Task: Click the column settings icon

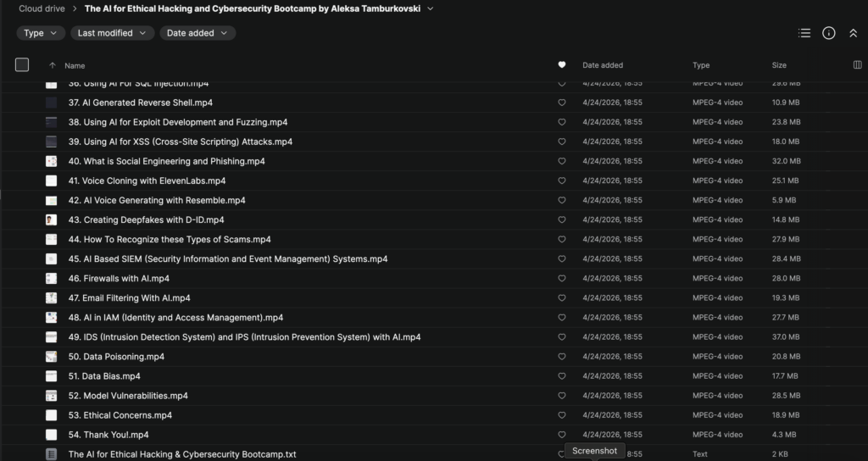Action: (x=856, y=65)
